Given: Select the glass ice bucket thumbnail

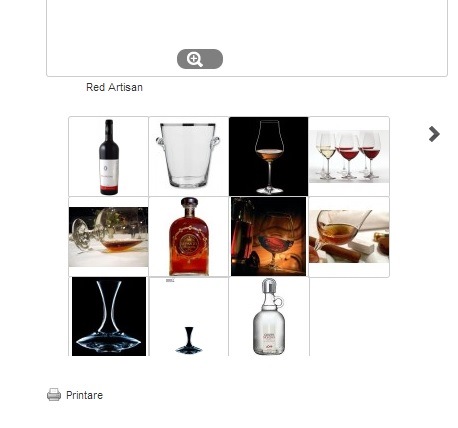Looking at the screenshot, I should coord(189,157).
